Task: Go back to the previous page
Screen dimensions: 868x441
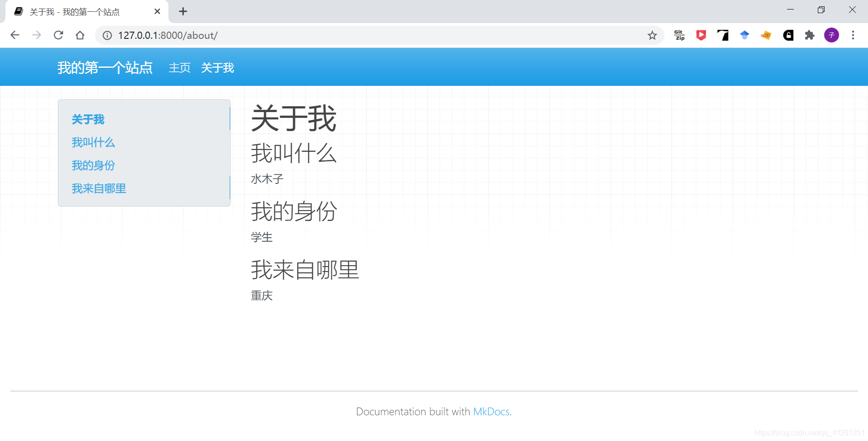Action: (x=15, y=35)
